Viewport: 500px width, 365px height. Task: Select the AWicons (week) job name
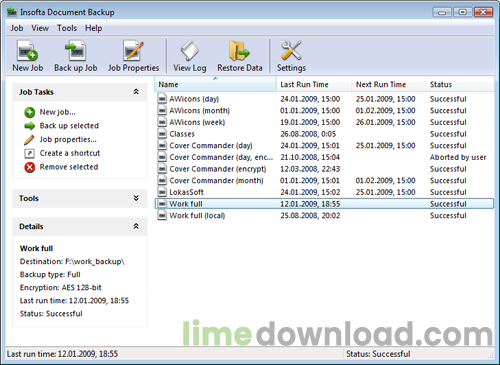coord(197,122)
